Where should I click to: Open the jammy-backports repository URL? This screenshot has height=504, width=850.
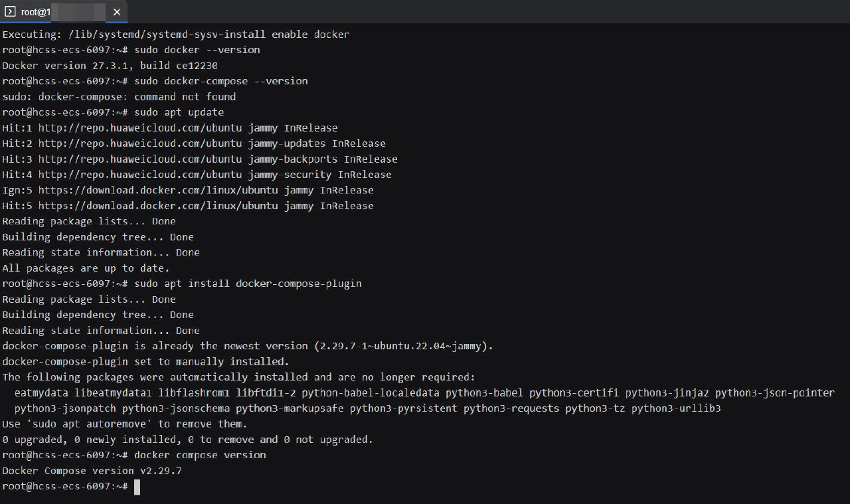pyautogui.click(x=140, y=159)
